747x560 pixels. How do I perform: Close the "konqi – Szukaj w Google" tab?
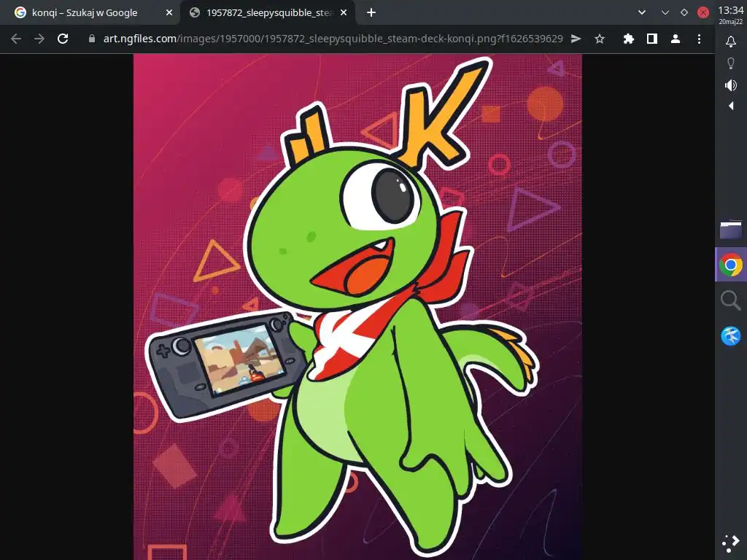pyautogui.click(x=169, y=13)
